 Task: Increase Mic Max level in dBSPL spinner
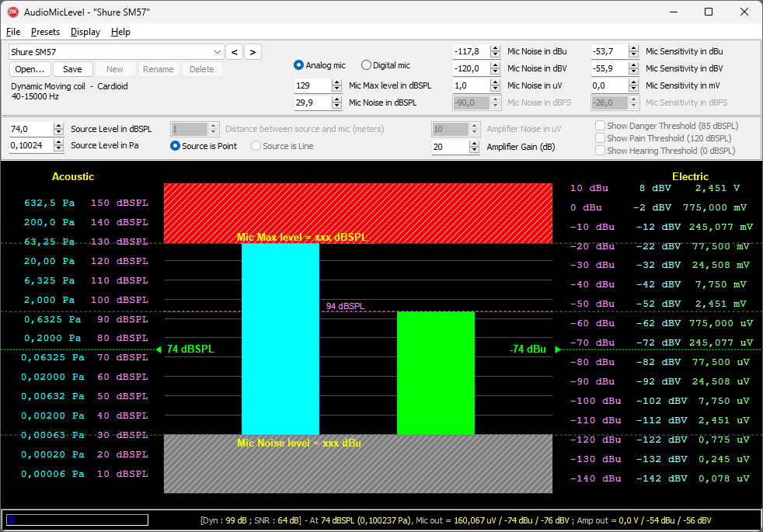pos(336,82)
